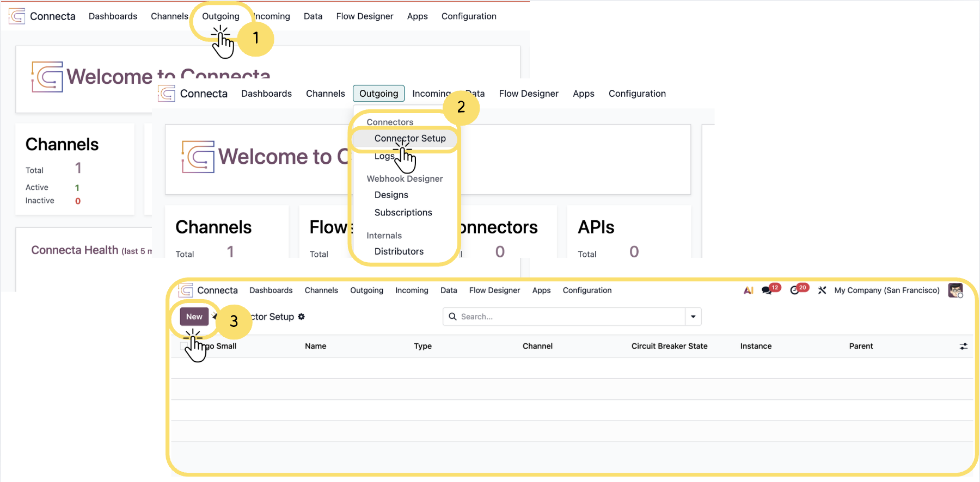Click the Connecta logo in the bottom navbar
The height and width of the screenshot is (482, 980).
186,291
